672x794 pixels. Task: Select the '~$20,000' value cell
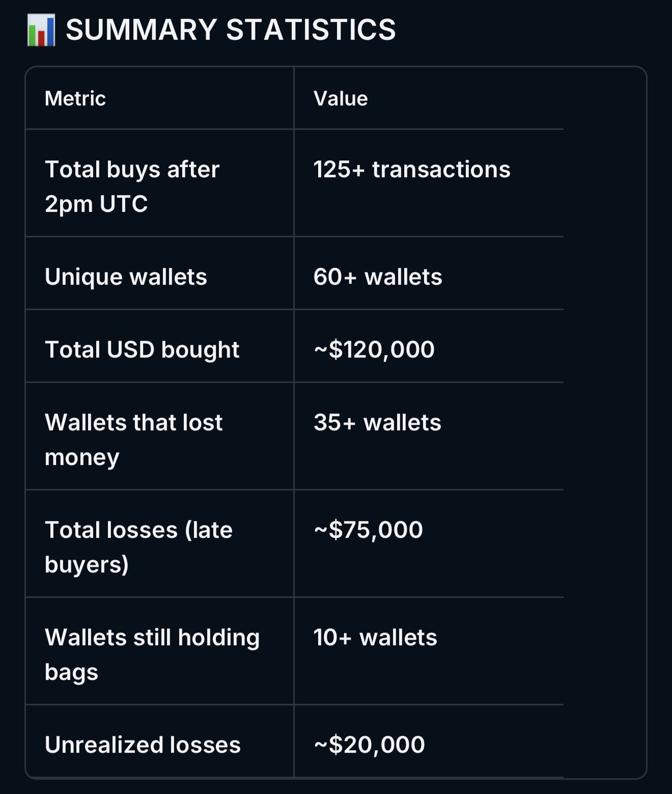[369, 745]
